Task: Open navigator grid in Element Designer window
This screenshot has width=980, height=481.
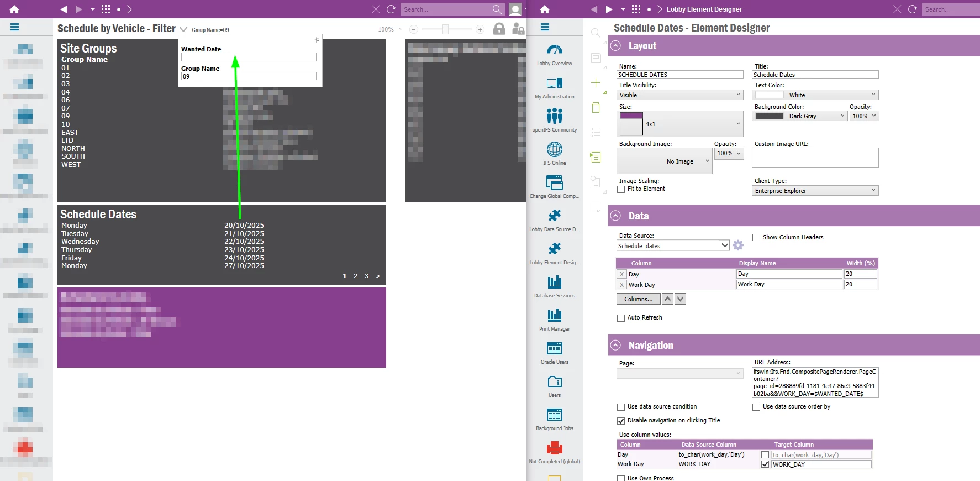Action: (636, 9)
